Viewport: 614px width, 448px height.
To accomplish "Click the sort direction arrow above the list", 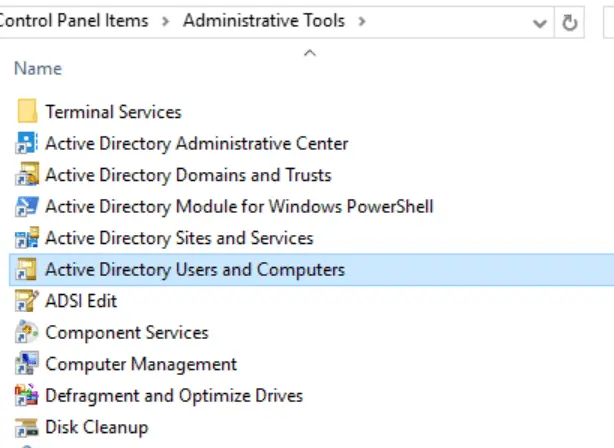I will tap(309, 52).
